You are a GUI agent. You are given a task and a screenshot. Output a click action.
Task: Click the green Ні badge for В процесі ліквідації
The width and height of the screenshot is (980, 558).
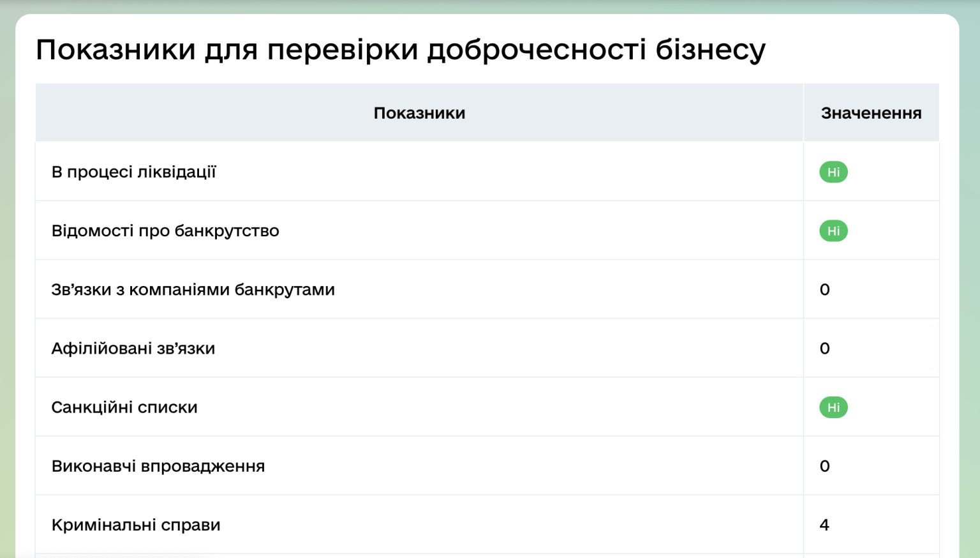833,172
